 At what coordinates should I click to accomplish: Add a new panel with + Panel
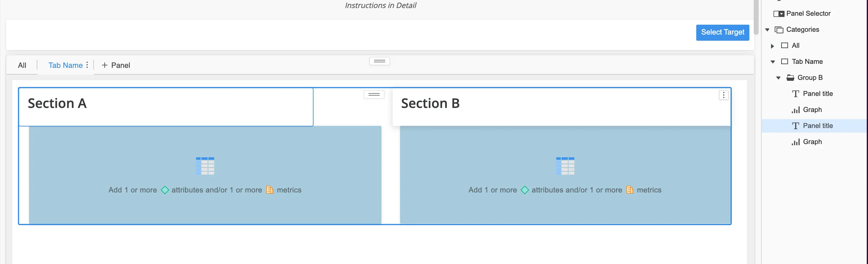(x=116, y=65)
